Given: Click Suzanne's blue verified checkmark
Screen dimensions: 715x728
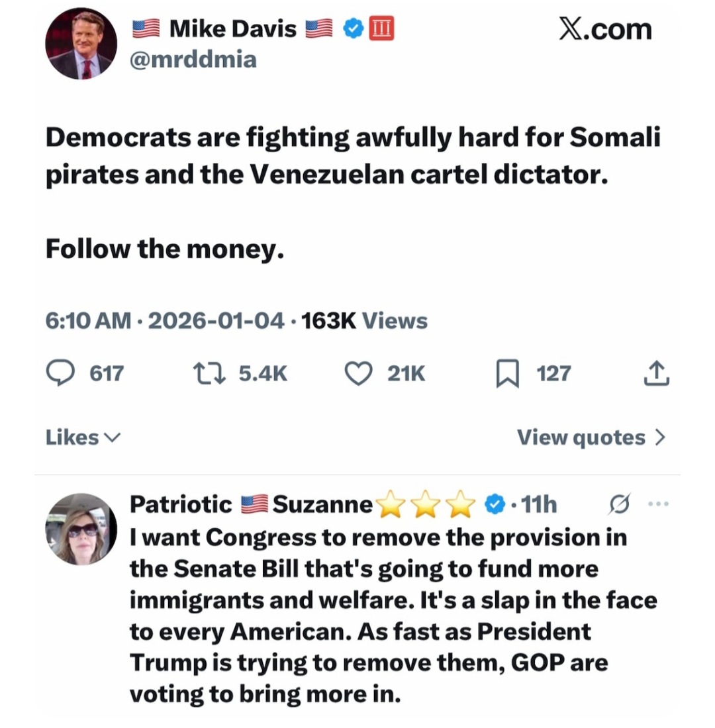Looking at the screenshot, I should tap(494, 505).
